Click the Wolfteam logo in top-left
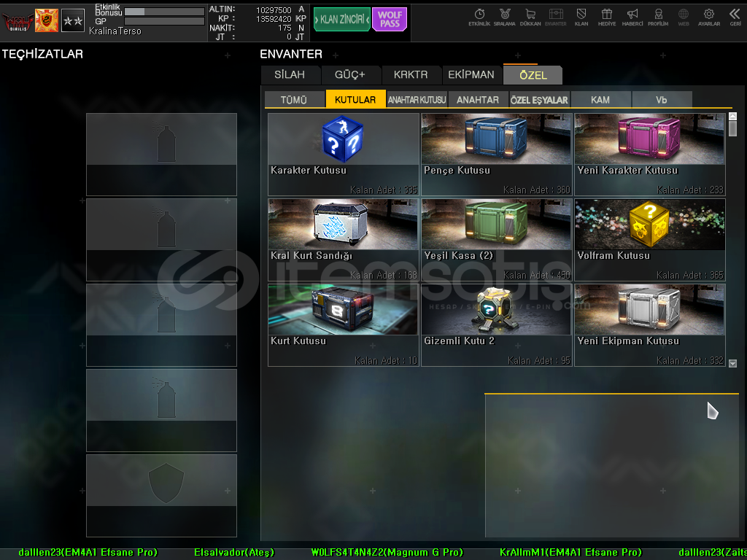This screenshot has width=747, height=560. coord(18,21)
